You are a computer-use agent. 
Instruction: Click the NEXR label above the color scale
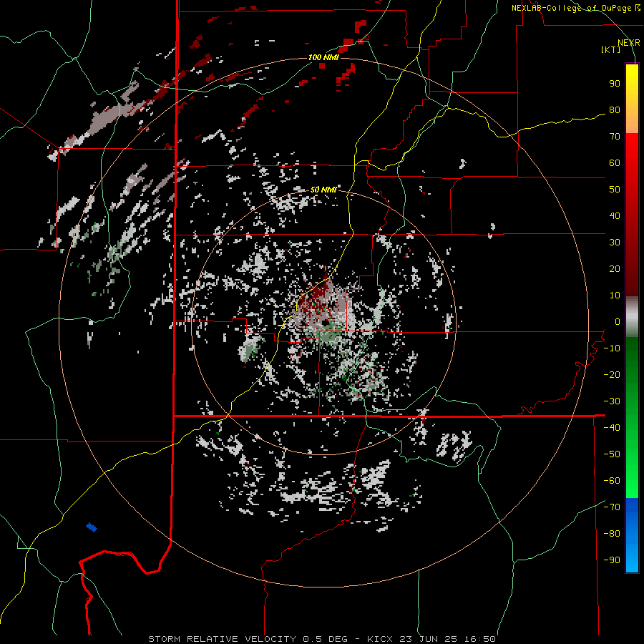pyautogui.click(x=628, y=43)
